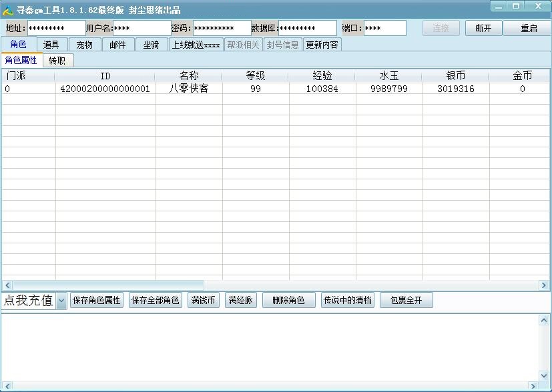Click the 重启 restart button
The height and width of the screenshot is (392, 552).
[529, 28]
